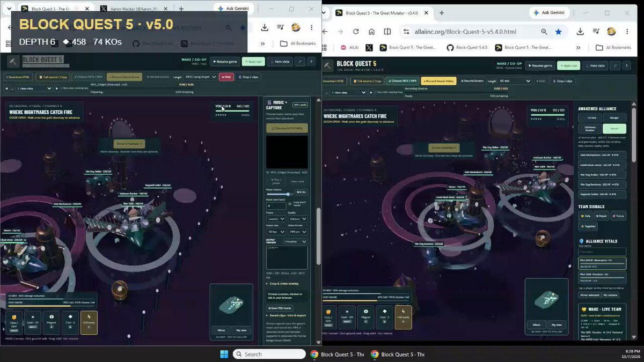Image resolution: width=644 pixels, height=362 pixels.
Task: Open the Windows Start menu
Action: click(224, 354)
